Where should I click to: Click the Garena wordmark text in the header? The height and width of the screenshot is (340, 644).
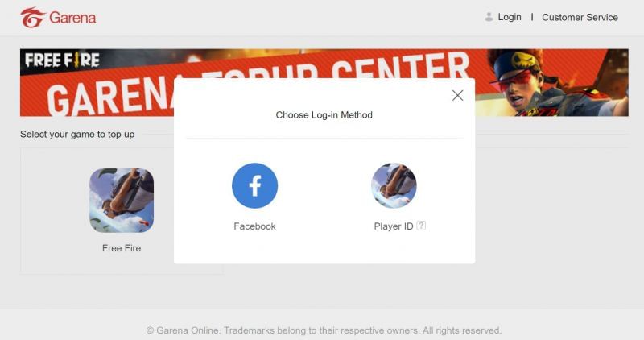pyautogui.click(x=72, y=18)
